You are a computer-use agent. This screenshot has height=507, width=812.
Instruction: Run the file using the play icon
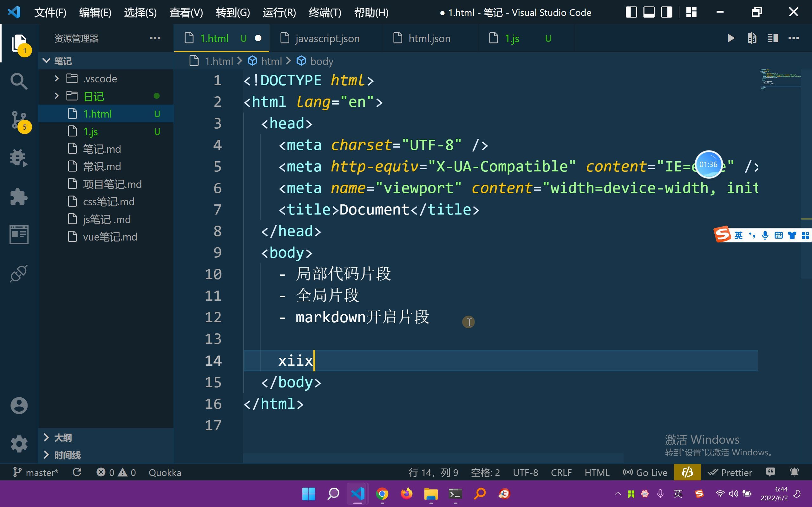[731, 38]
